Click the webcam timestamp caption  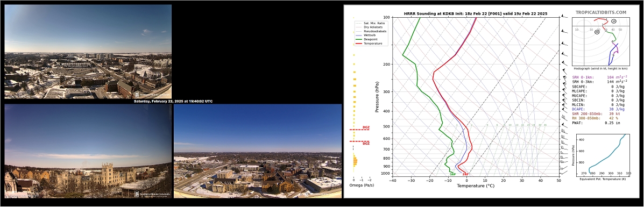pyautogui.click(x=173, y=102)
